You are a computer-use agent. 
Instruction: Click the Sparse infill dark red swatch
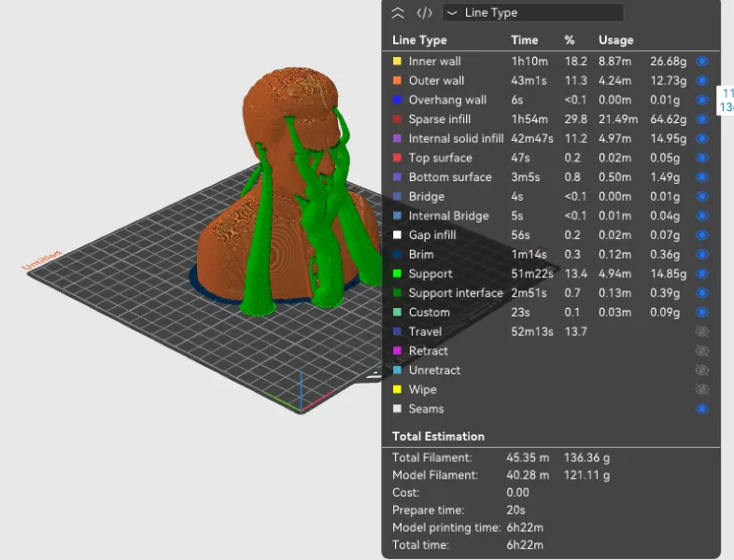coord(397,119)
